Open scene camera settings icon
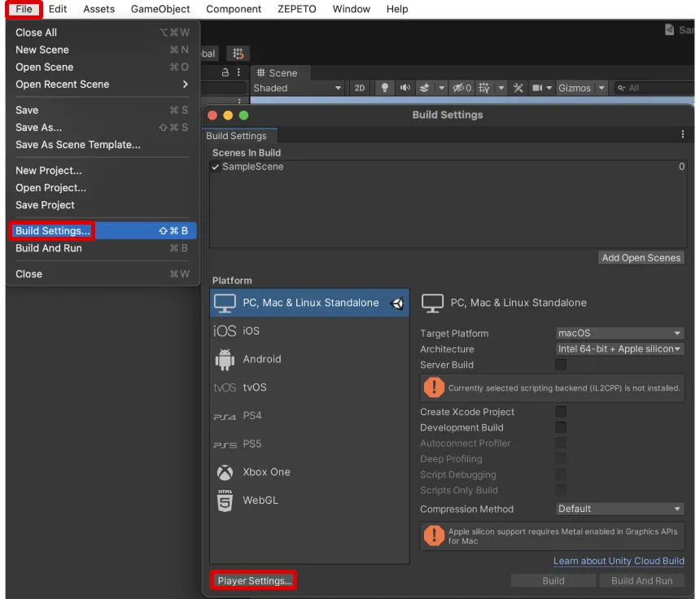700x599 pixels. 537,88
